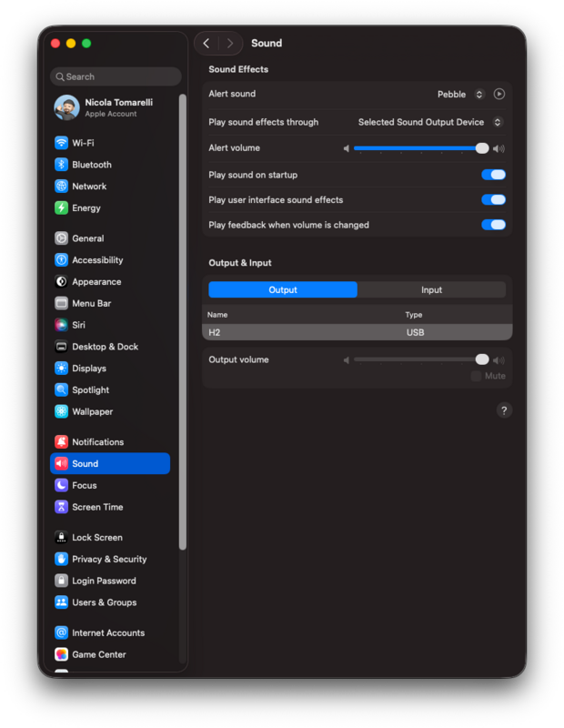
Task: Open Spotlight settings icon
Action: pos(61,390)
